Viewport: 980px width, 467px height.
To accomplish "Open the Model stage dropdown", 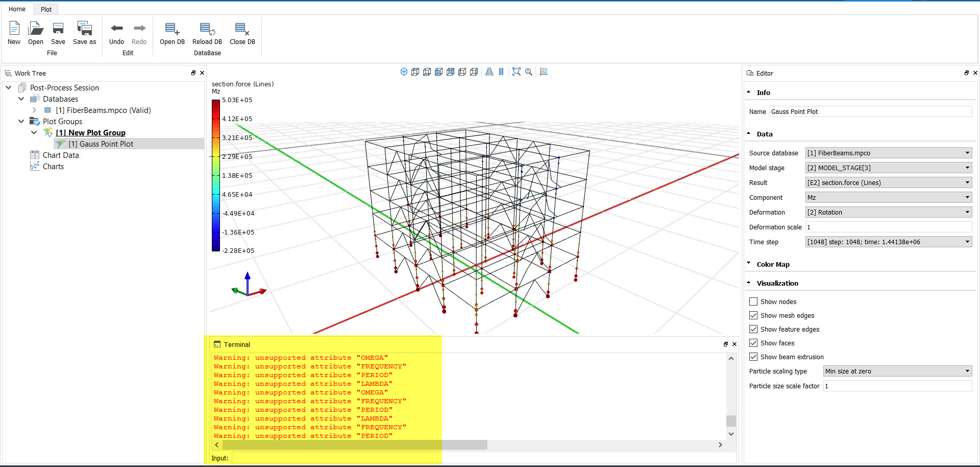I will (x=889, y=168).
